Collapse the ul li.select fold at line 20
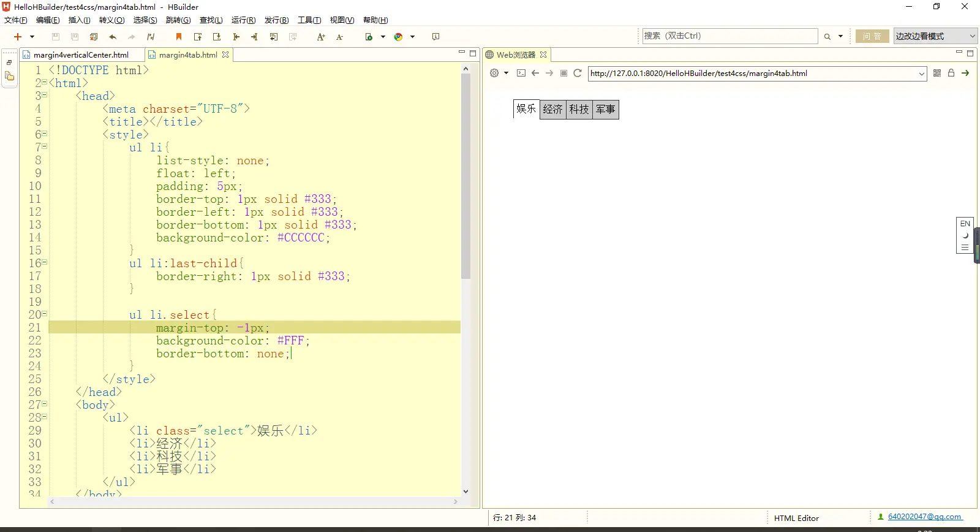 pyautogui.click(x=45, y=314)
